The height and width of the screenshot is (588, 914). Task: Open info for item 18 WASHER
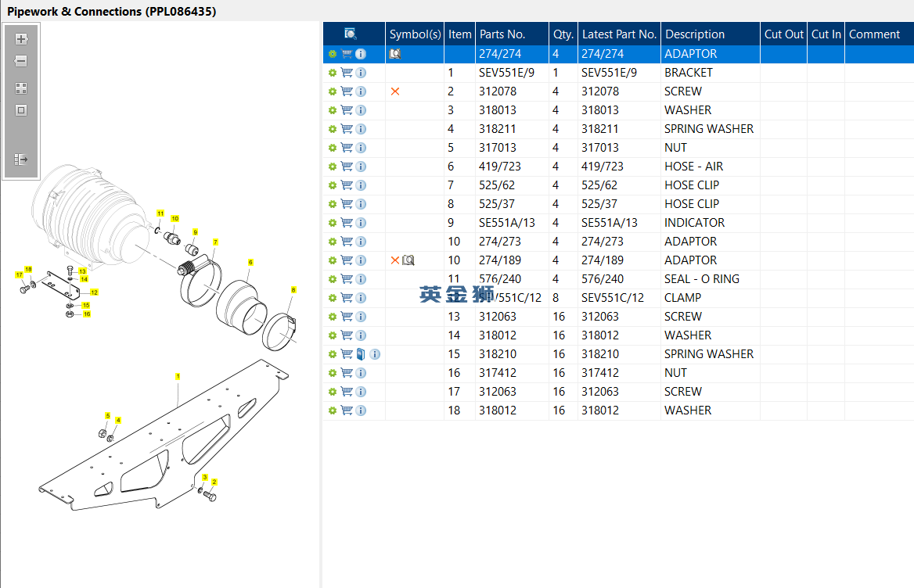[x=361, y=411]
